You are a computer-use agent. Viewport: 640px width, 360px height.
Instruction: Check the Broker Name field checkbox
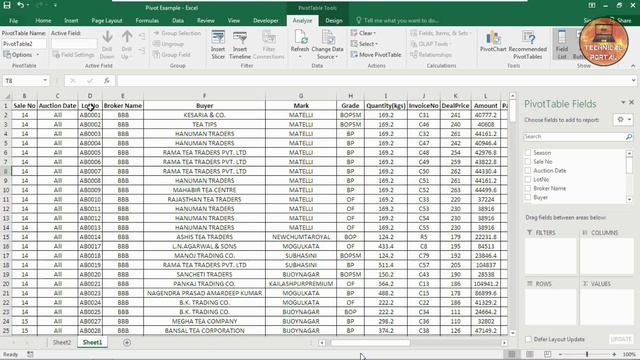[x=528, y=188]
